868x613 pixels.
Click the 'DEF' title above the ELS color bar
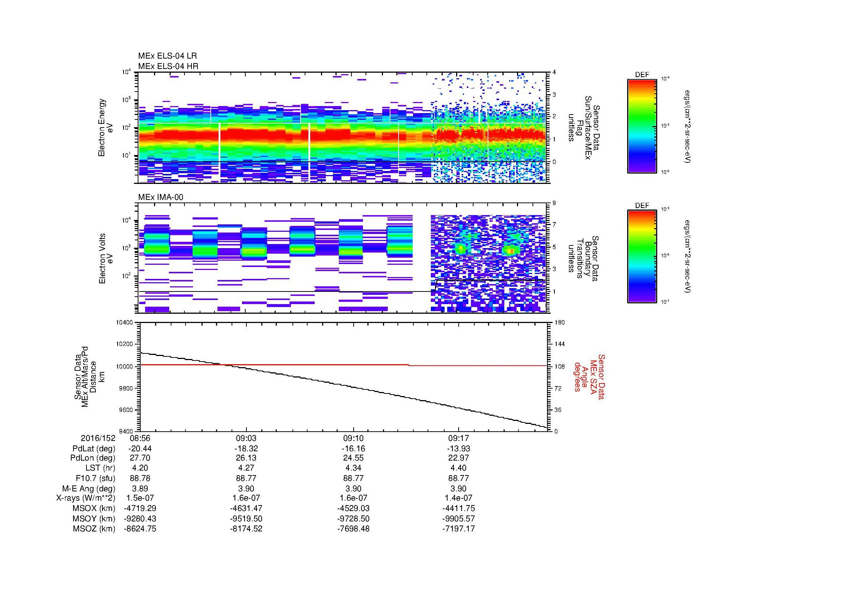pyautogui.click(x=642, y=75)
